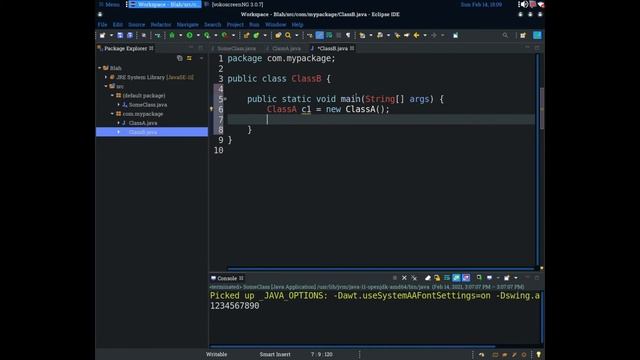Expand the JRE System Library node
This screenshot has height=360, width=640.
tap(106, 77)
